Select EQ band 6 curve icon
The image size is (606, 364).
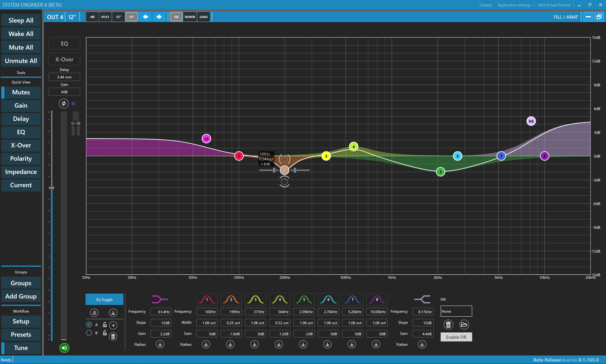coord(329,299)
